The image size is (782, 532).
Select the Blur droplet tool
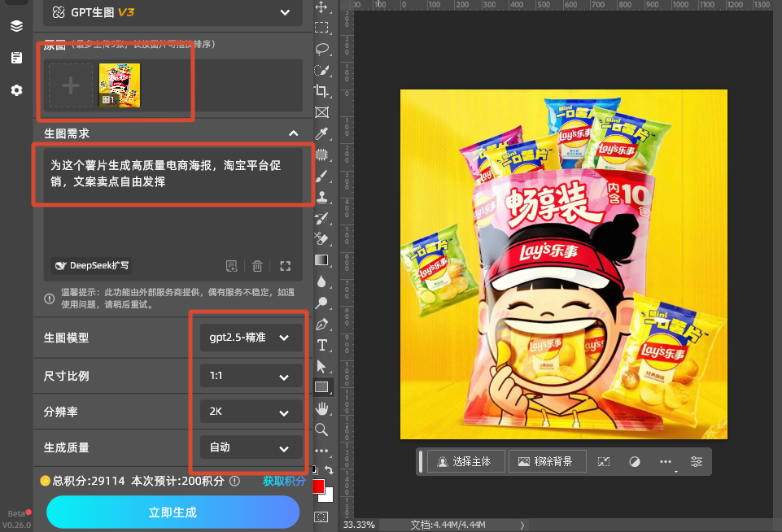321,281
